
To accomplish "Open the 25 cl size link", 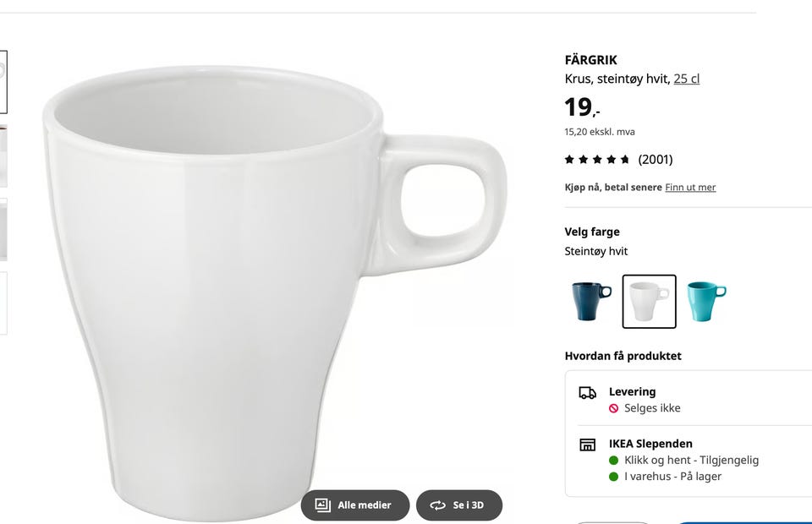I will (x=686, y=79).
